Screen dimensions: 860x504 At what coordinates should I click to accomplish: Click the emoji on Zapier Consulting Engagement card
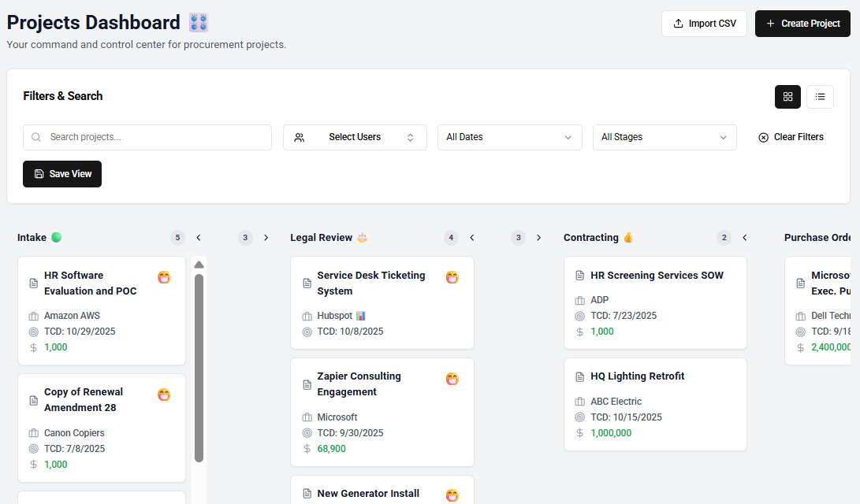pyautogui.click(x=452, y=379)
